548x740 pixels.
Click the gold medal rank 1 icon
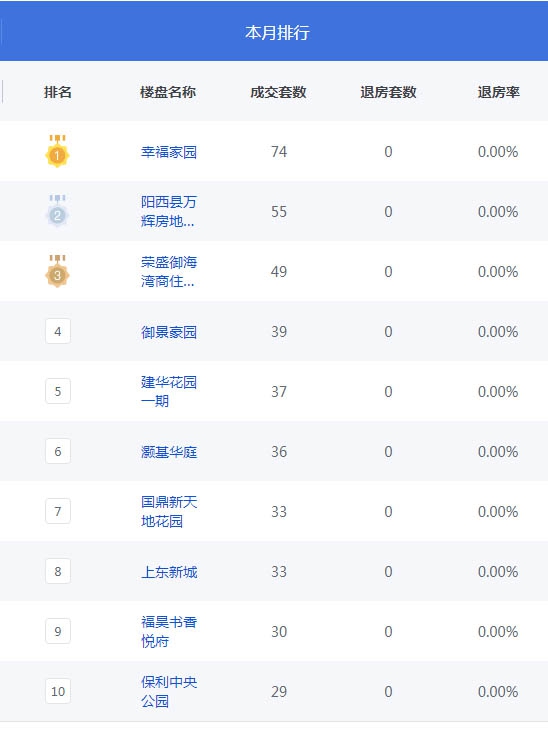pyautogui.click(x=58, y=151)
